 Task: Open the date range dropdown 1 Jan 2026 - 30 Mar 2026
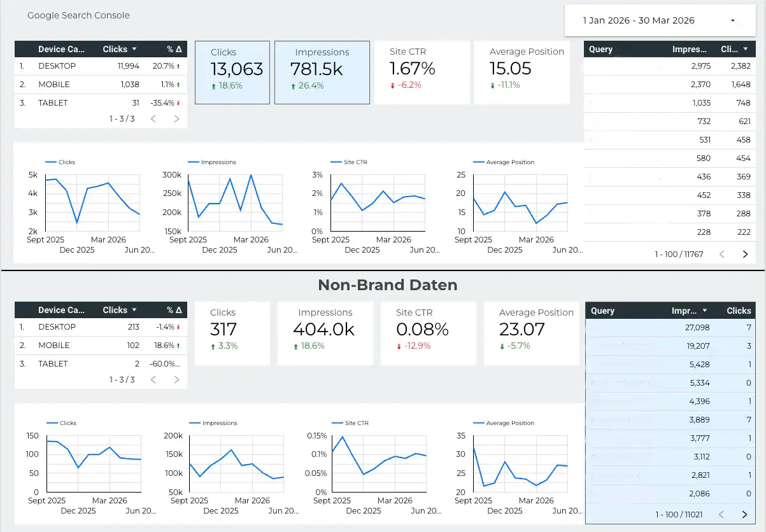(659, 20)
